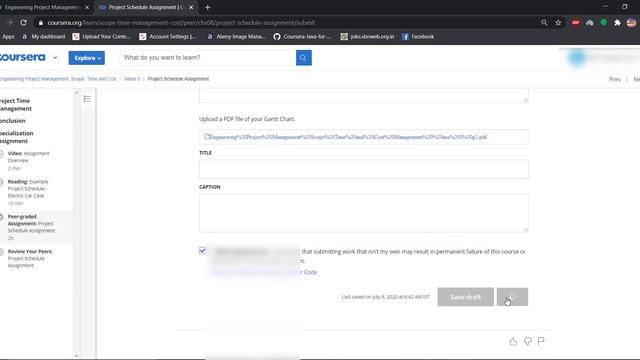This screenshot has width=640, height=360.
Task: Expand Specialization Assignment section
Action: [x=16, y=137]
